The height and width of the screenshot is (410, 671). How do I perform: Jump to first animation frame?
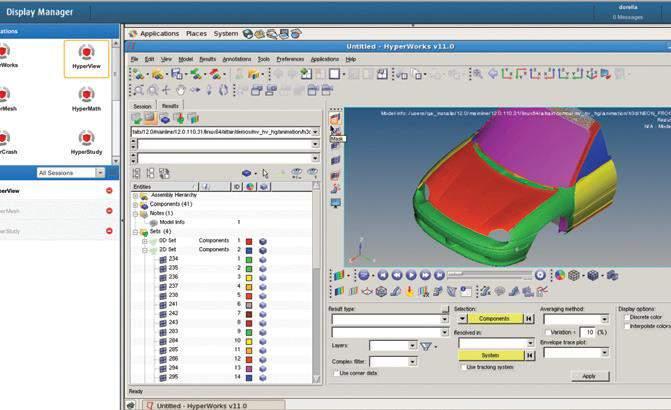click(x=383, y=275)
